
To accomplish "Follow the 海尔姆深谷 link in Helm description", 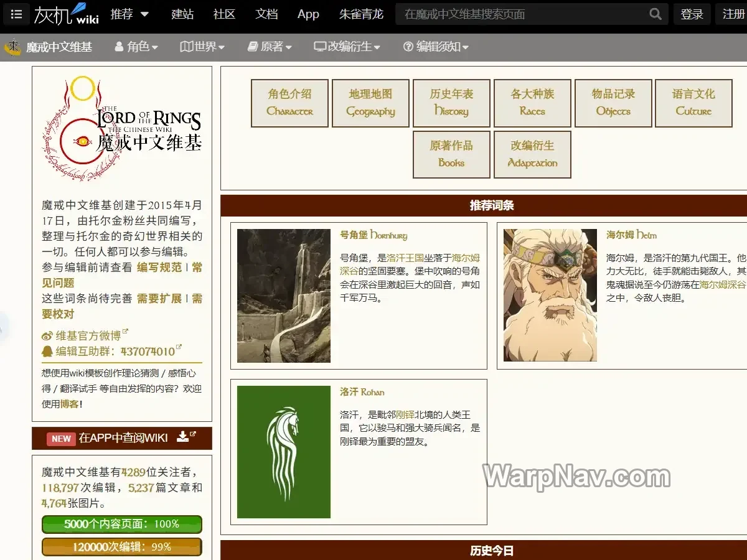I will click(722, 284).
